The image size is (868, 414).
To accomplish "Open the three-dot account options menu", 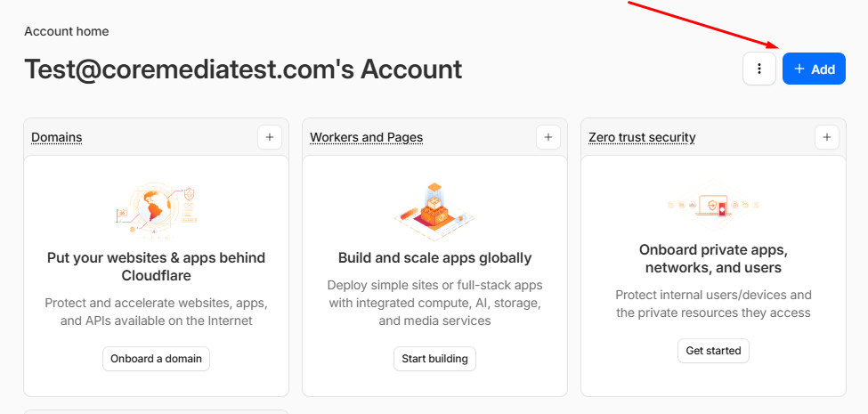I will click(759, 69).
